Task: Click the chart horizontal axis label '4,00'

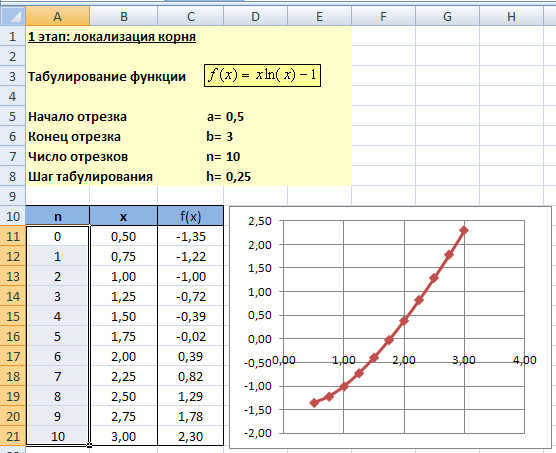Action: coord(524,360)
